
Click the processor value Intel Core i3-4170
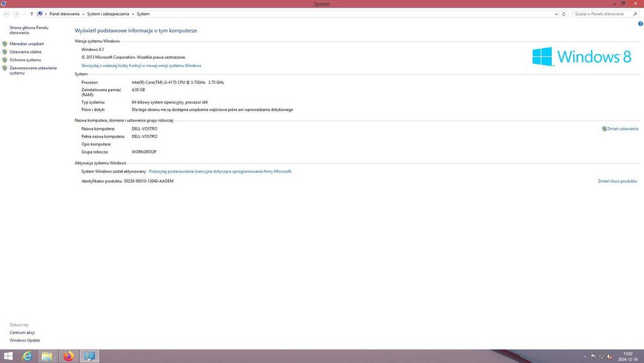point(178,83)
